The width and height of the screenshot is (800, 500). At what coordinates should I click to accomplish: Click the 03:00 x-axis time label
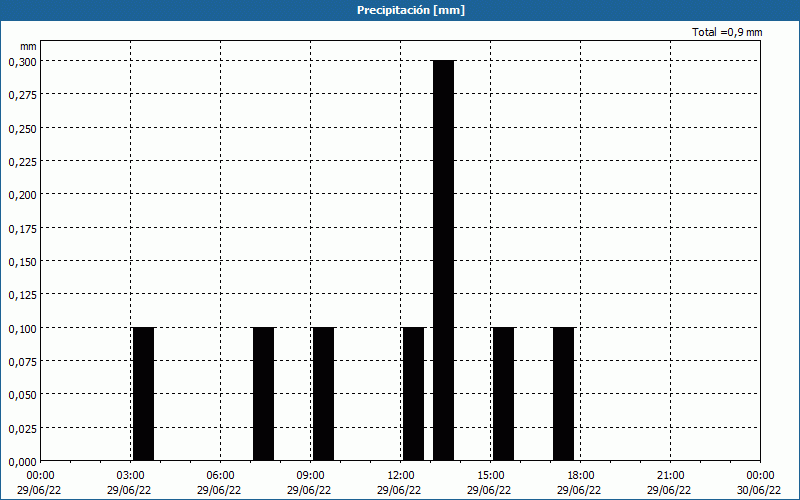(x=131, y=476)
